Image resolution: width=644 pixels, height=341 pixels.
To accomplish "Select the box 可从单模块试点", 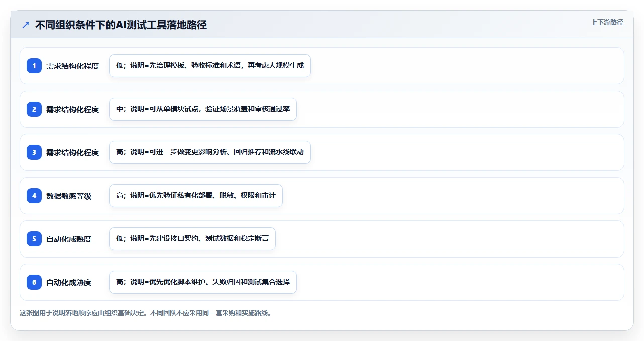I will coord(203,109).
